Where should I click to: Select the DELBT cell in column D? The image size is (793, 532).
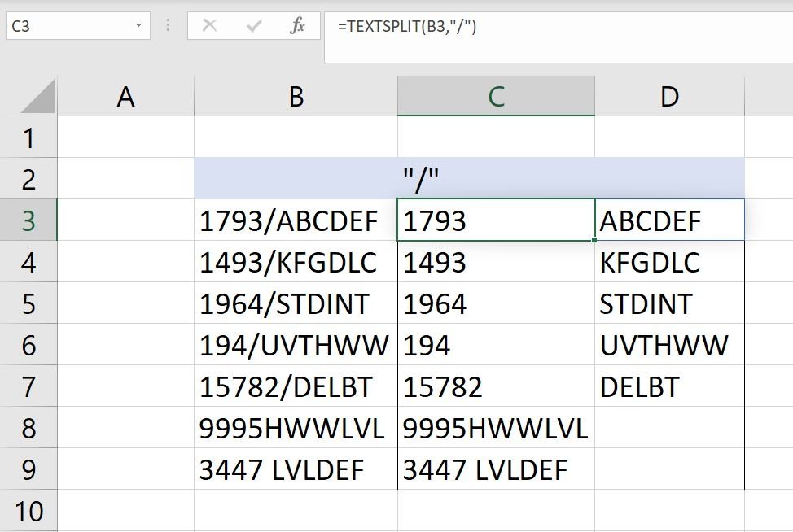[670, 386]
